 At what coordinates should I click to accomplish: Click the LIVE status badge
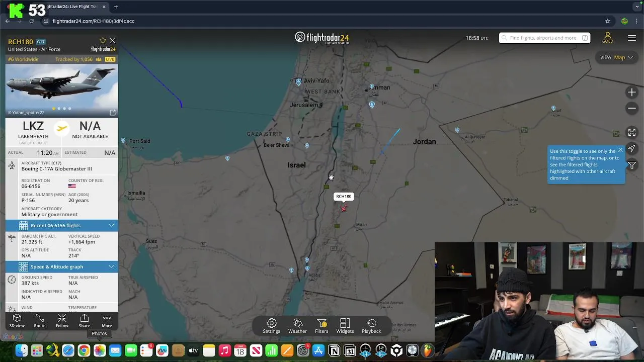coord(110,59)
